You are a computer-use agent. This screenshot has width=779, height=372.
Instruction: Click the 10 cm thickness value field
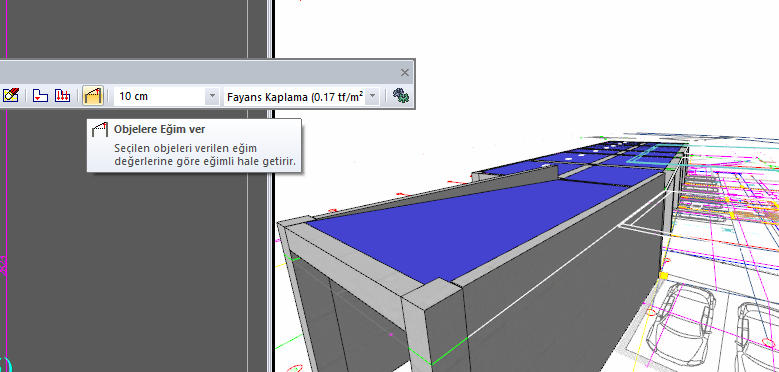160,96
